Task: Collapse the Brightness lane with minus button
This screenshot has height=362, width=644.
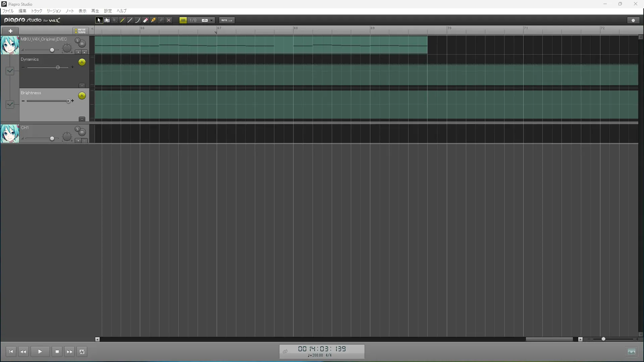Action: coord(82,119)
